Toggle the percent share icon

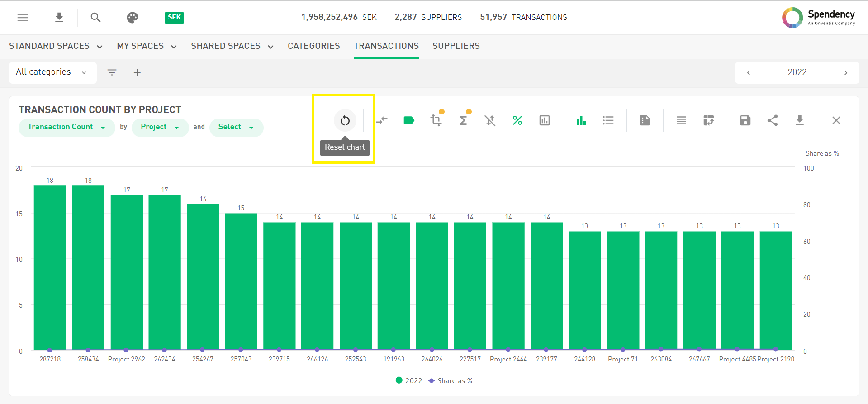[x=517, y=120]
